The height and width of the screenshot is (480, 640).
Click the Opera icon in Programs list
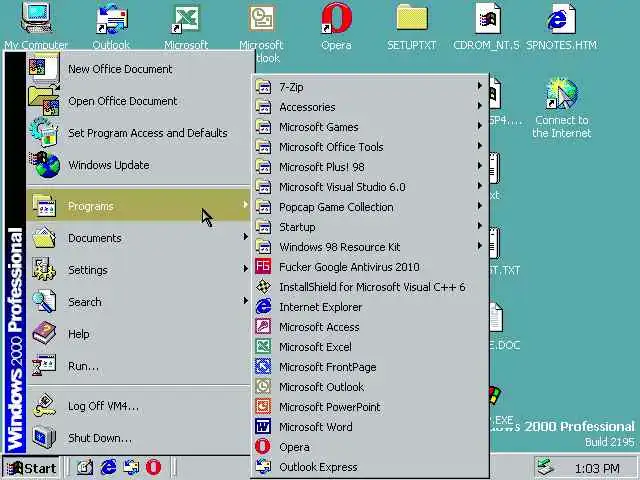(263, 447)
